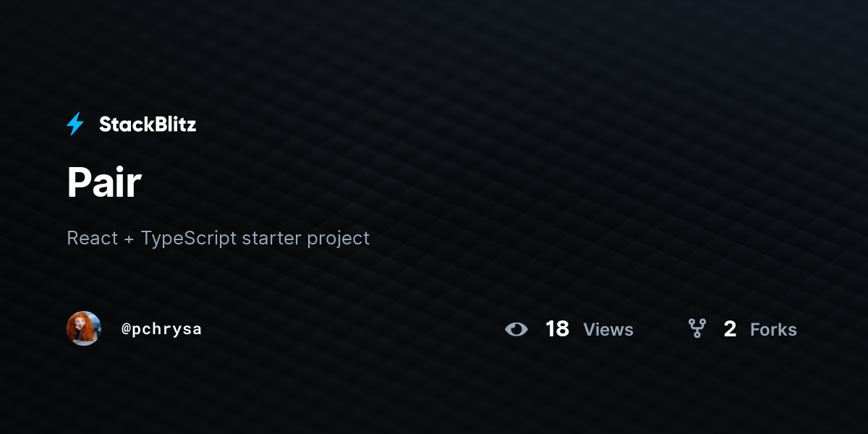Click the 2 forks count

click(730, 329)
